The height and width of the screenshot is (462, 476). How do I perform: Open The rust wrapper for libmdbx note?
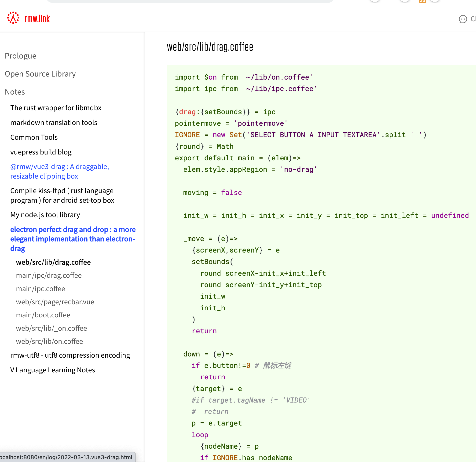tap(56, 108)
